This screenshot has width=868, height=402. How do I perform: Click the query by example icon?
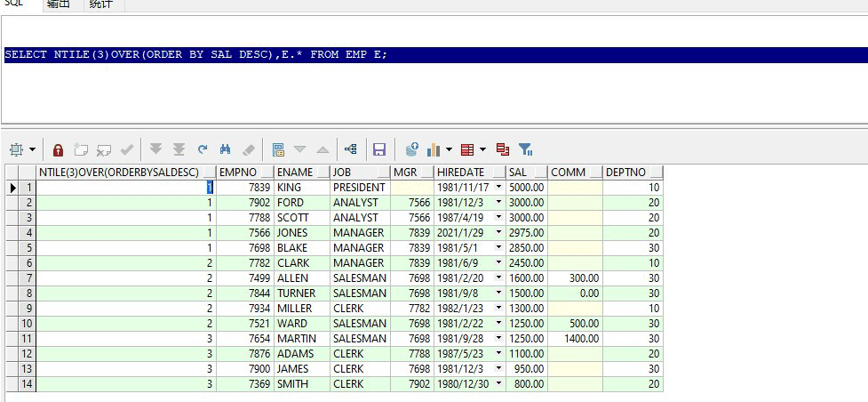point(278,150)
